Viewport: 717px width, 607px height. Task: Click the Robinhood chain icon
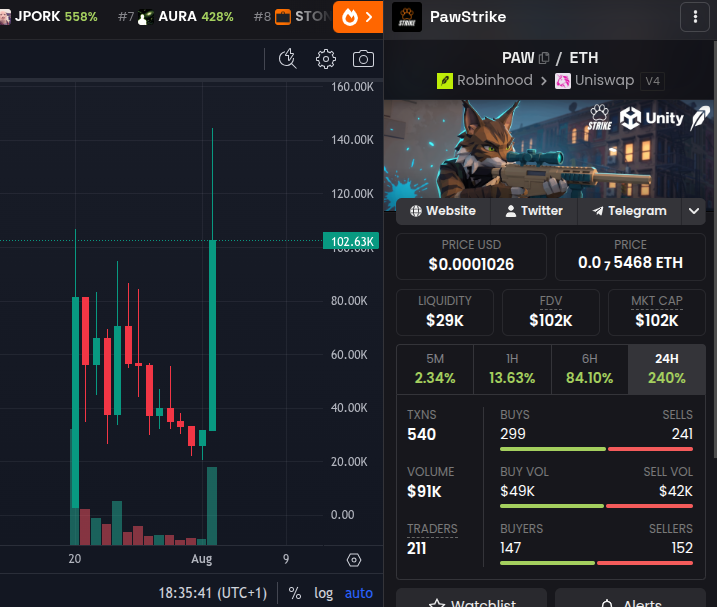(444, 81)
